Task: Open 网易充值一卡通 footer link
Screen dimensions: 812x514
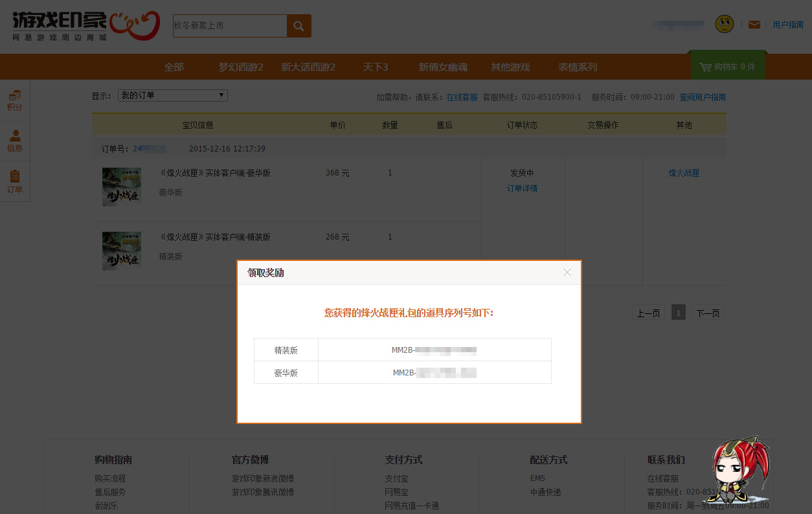Action: point(412,506)
